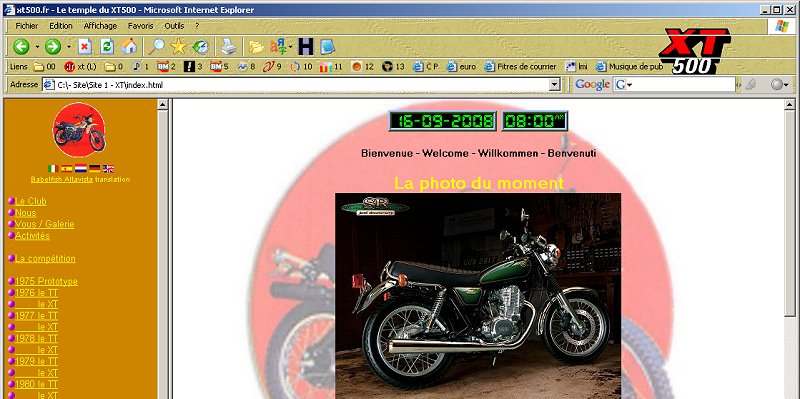
Task: Select the German flag translation
Action: tap(94, 168)
